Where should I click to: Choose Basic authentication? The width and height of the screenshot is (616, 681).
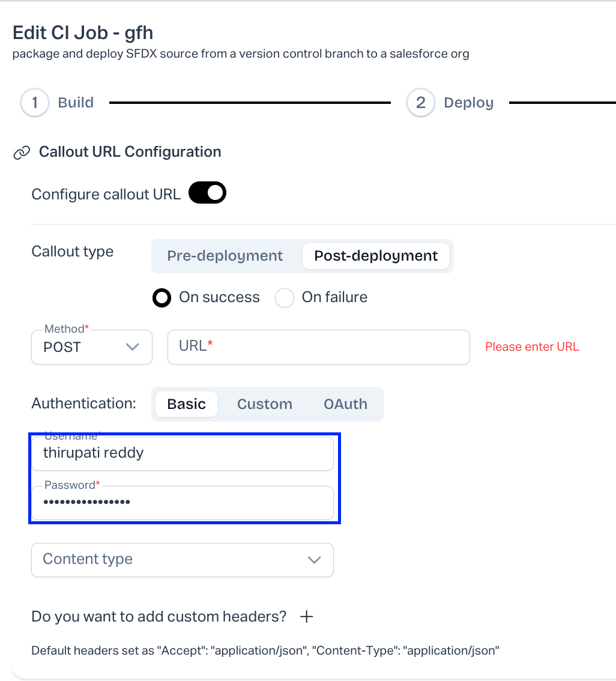click(x=186, y=404)
